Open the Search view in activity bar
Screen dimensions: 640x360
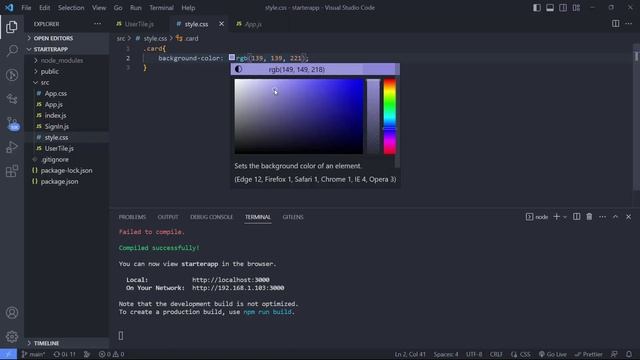[x=12, y=51]
